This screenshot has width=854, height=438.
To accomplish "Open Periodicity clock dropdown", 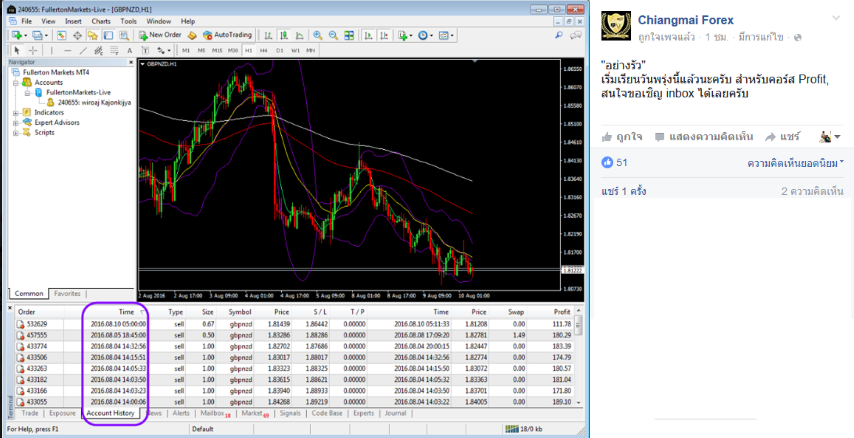I will (425, 35).
